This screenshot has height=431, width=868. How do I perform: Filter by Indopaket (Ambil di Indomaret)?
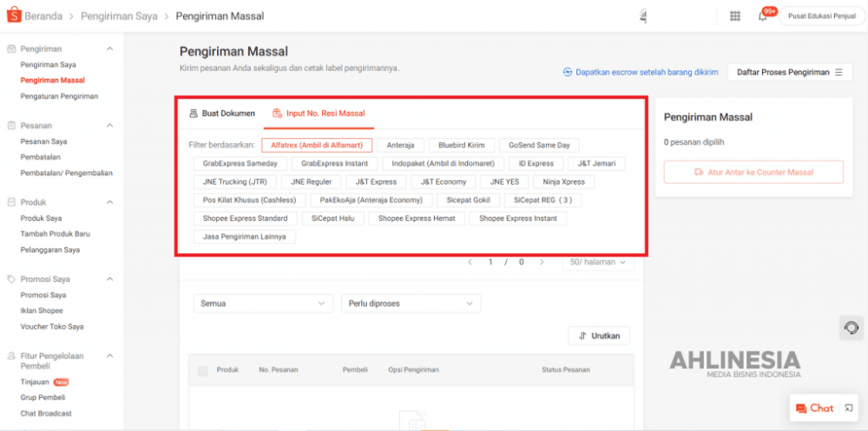444,163
